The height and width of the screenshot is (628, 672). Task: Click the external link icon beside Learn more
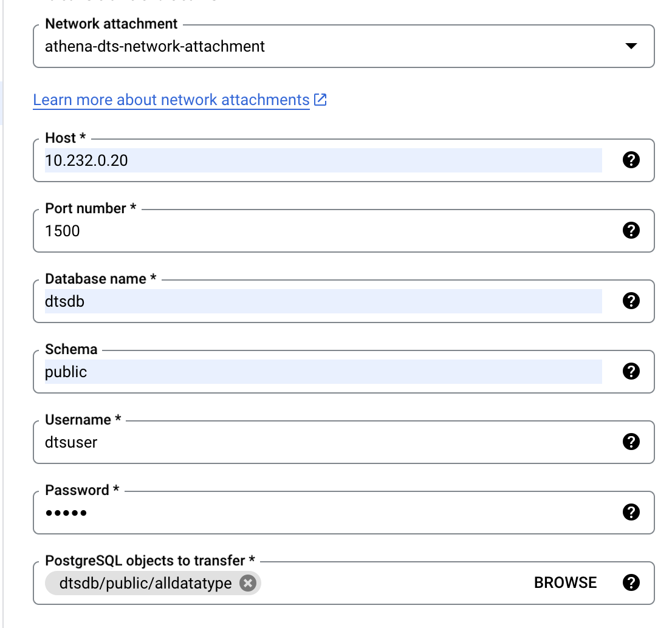pos(320,99)
